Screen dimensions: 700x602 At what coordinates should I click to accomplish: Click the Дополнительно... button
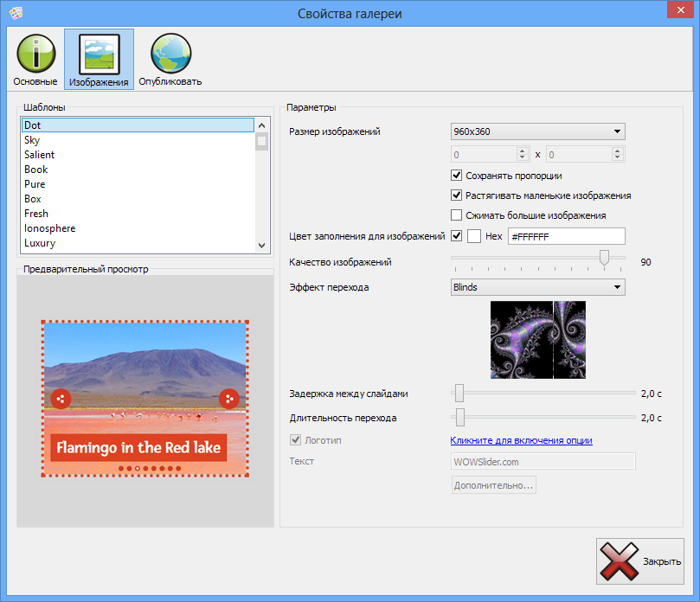point(494,485)
